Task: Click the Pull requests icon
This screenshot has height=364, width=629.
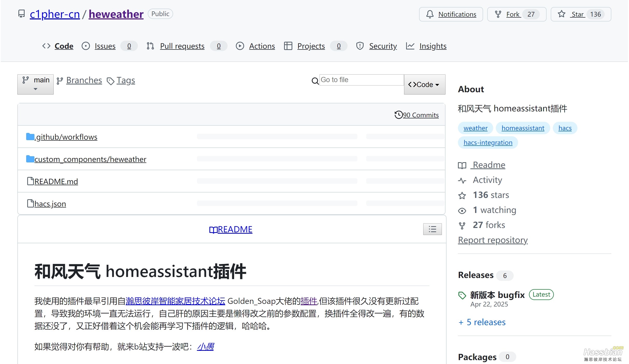Action: click(x=150, y=46)
